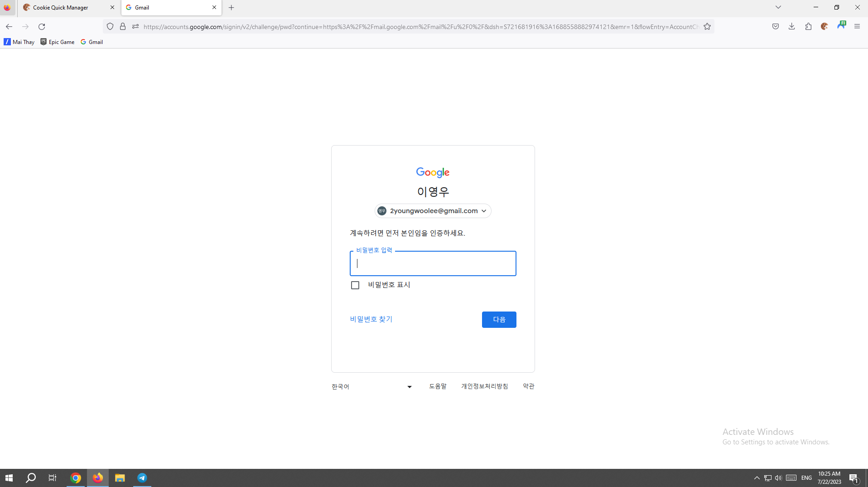This screenshot has height=487, width=868.
Task: Open the tracking protection shield icon
Action: click(x=110, y=26)
